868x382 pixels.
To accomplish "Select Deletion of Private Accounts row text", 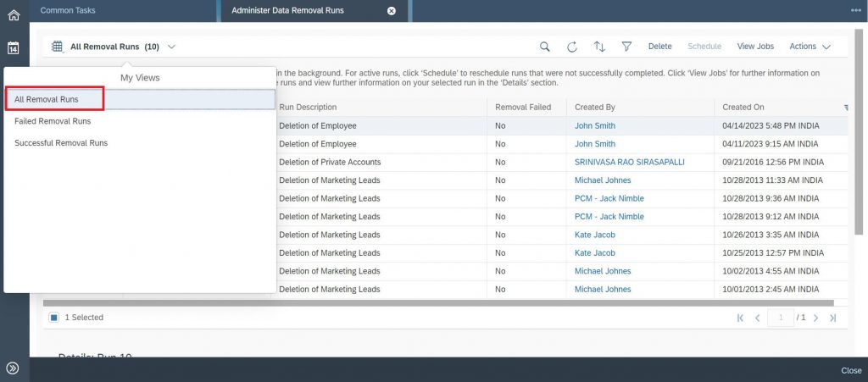I will click(x=330, y=162).
